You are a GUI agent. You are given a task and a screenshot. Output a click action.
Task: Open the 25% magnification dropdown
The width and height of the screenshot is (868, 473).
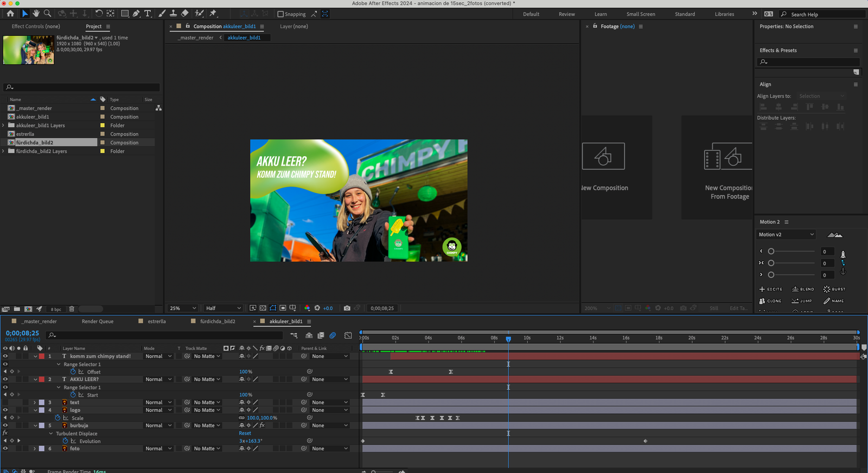(x=183, y=308)
